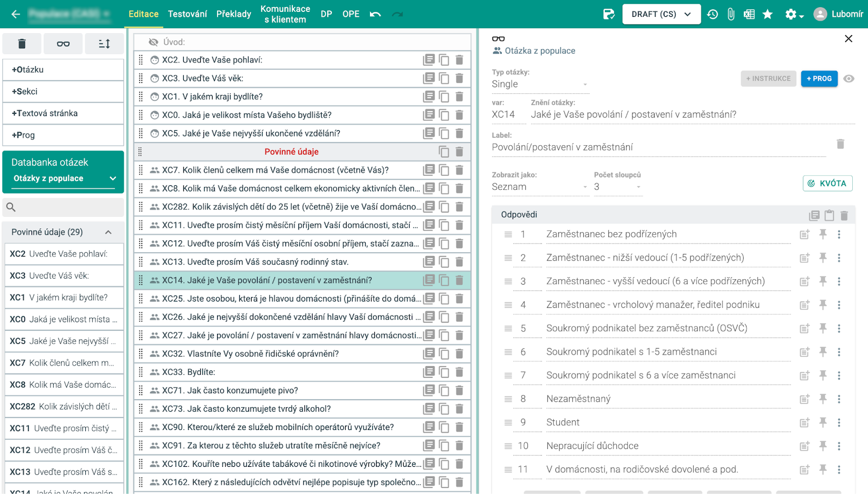Click the attachment paperclip icon
The width and height of the screenshot is (868, 494).
tap(731, 14)
